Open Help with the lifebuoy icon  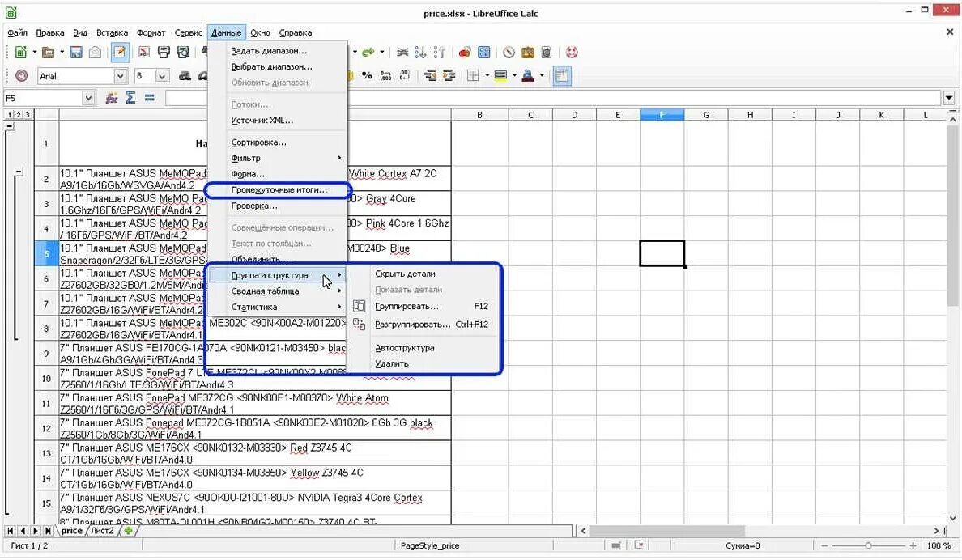572,53
